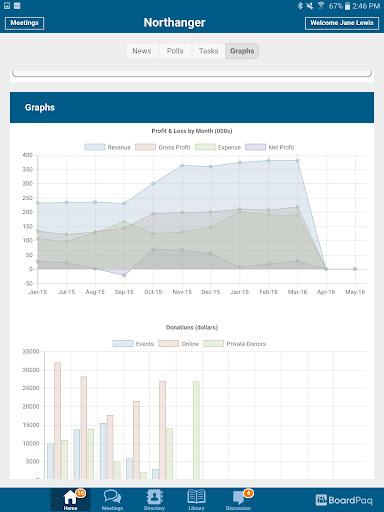This screenshot has width=384, height=512.
Task: Toggle the Gross Profit legend series
Action: 163,147
